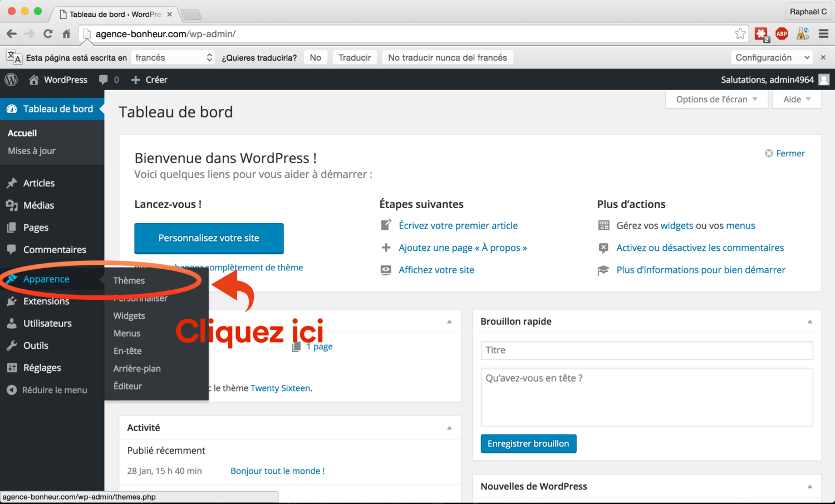
Task: Open the widgets link in Plus d'actions
Action: coord(677,225)
